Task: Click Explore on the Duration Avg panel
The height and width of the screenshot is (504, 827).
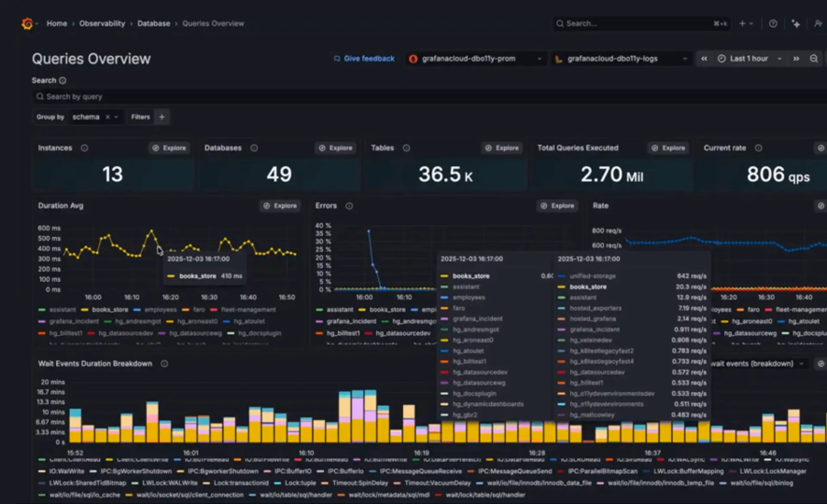Action: click(280, 206)
